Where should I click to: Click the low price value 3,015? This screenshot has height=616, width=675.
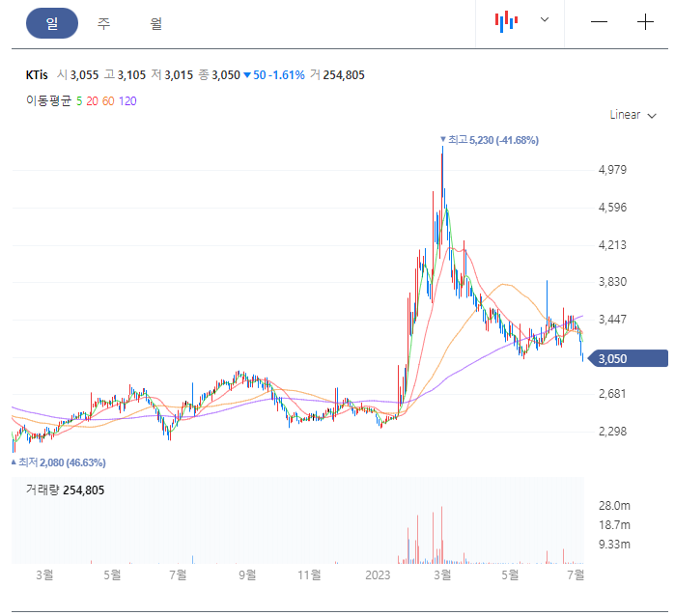[x=179, y=75]
